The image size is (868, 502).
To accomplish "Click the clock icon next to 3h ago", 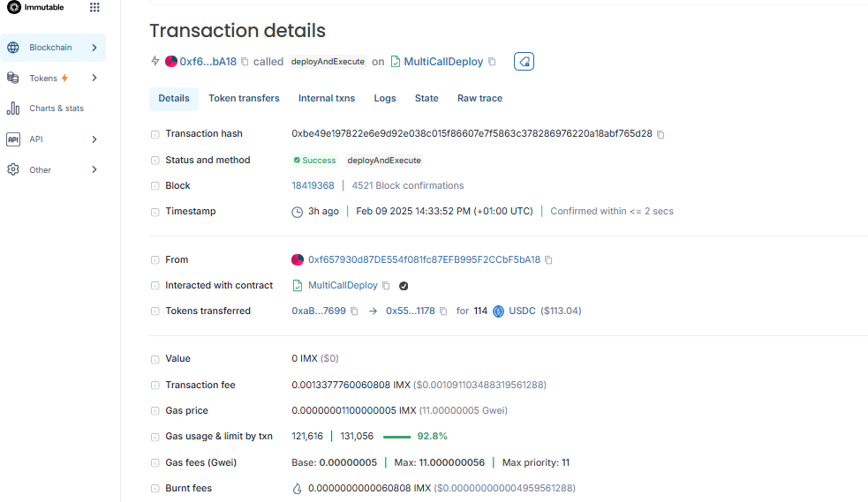I will point(298,212).
